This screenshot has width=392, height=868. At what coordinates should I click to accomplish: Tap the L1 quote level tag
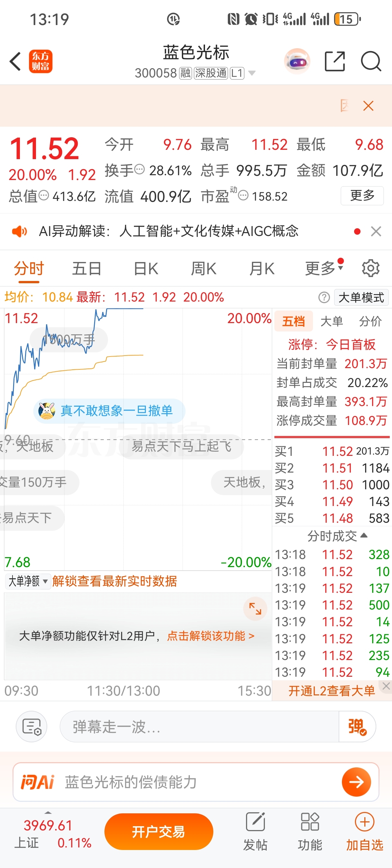click(237, 73)
